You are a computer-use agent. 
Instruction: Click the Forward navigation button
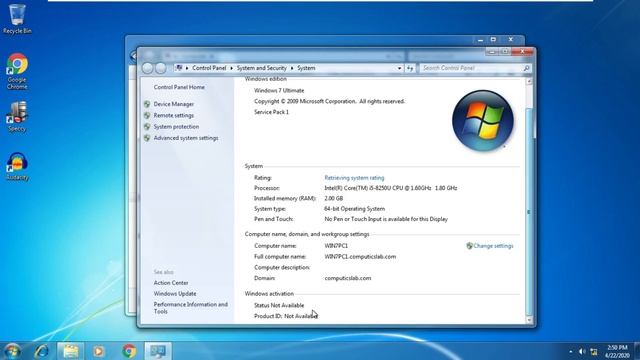click(161, 68)
